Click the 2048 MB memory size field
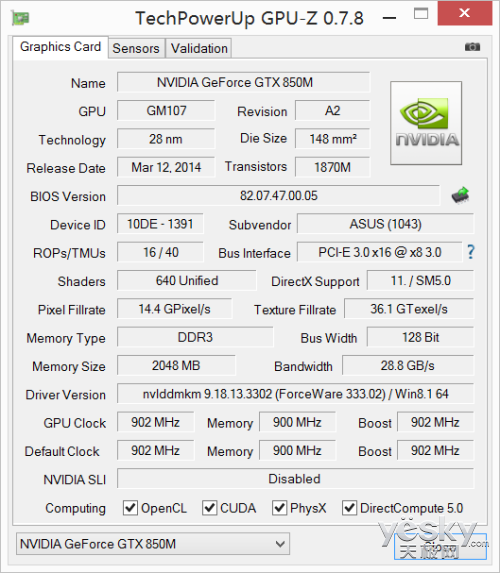This screenshot has width=500, height=573. point(176,365)
